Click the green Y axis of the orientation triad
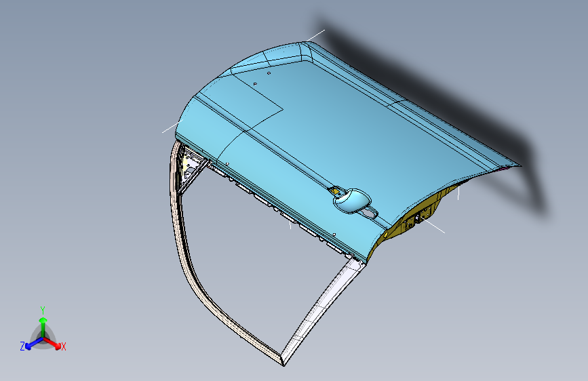 (x=43, y=327)
